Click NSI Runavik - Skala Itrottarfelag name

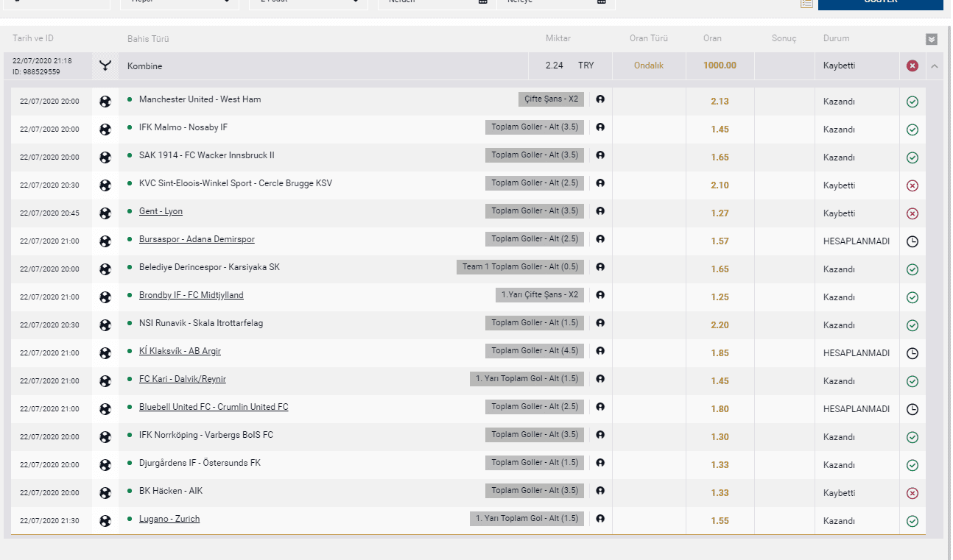(201, 323)
